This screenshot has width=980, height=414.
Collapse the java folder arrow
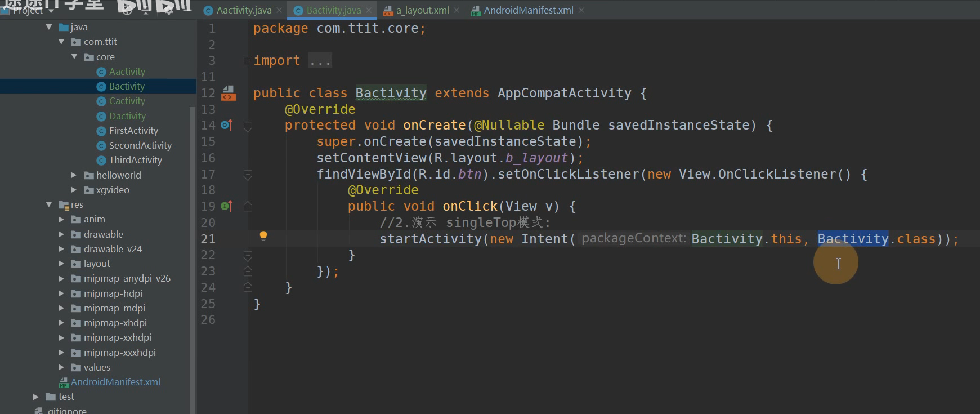[x=49, y=26]
